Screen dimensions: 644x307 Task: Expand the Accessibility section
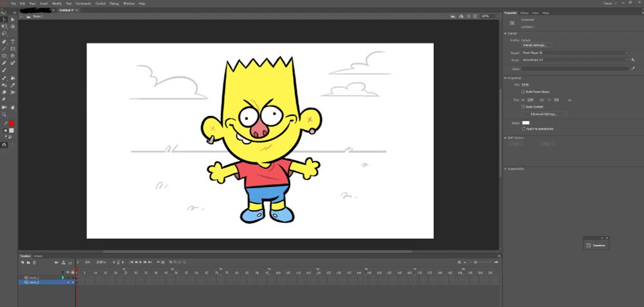point(506,169)
